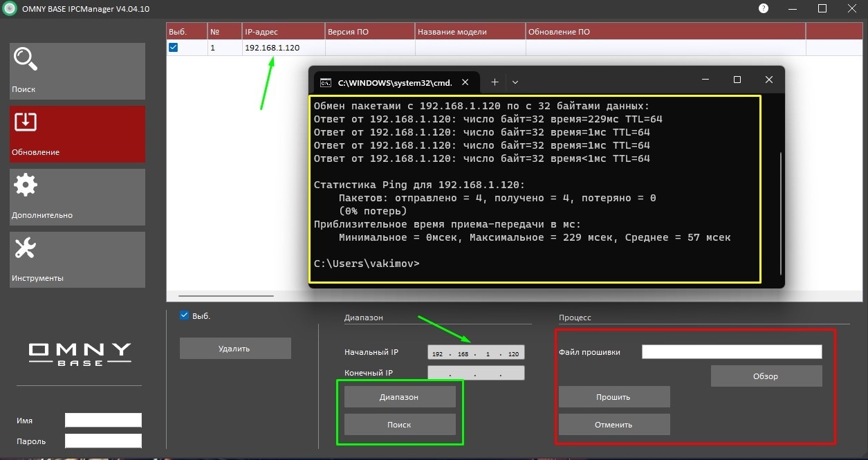Click the Выб. column header
The height and width of the screenshot is (460, 868).
[x=187, y=31]
